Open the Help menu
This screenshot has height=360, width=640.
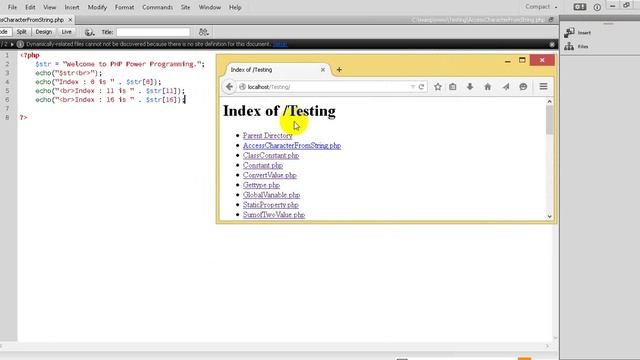pyautogui.click(x=235, y=7)
